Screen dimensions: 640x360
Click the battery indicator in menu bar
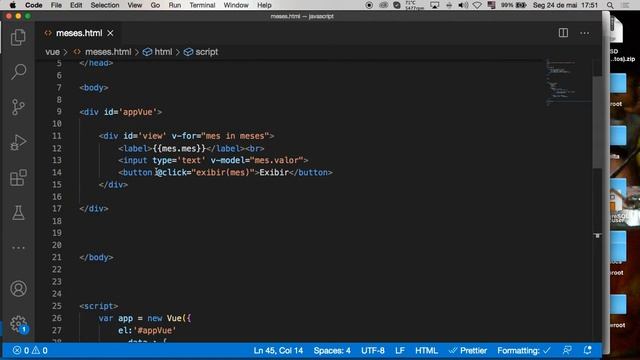point(513,5)
